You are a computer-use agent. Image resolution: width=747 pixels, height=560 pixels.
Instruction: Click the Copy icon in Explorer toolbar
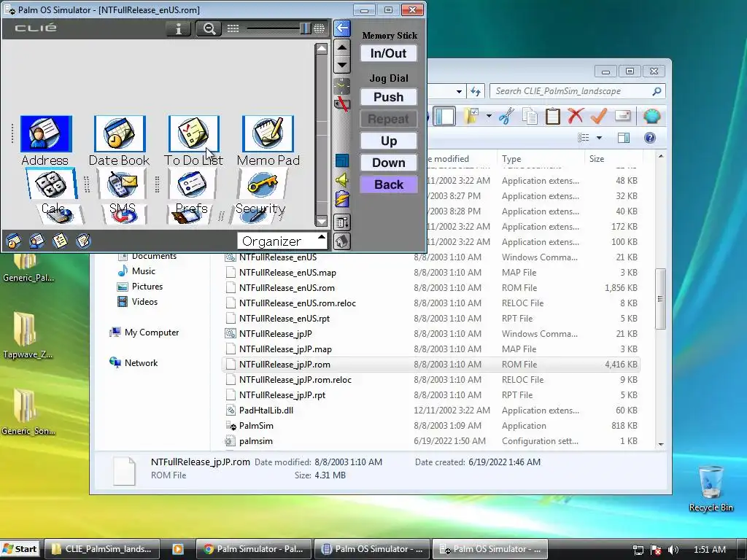[x=530, y=116]
